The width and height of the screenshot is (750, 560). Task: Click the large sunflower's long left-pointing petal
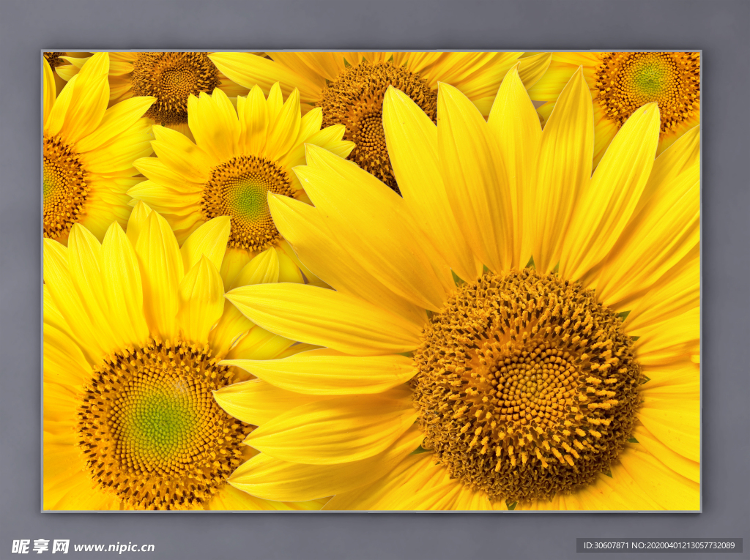pyautogui.click(x=322, y=316)
